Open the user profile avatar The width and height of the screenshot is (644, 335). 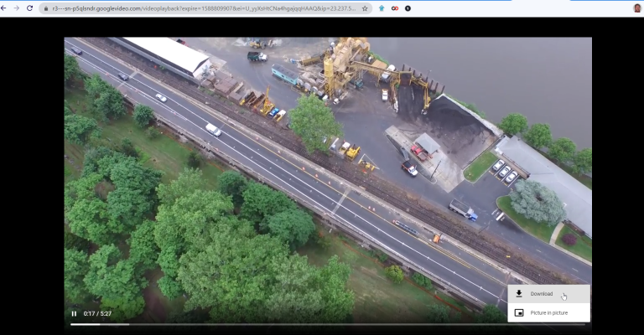[636, 8]
